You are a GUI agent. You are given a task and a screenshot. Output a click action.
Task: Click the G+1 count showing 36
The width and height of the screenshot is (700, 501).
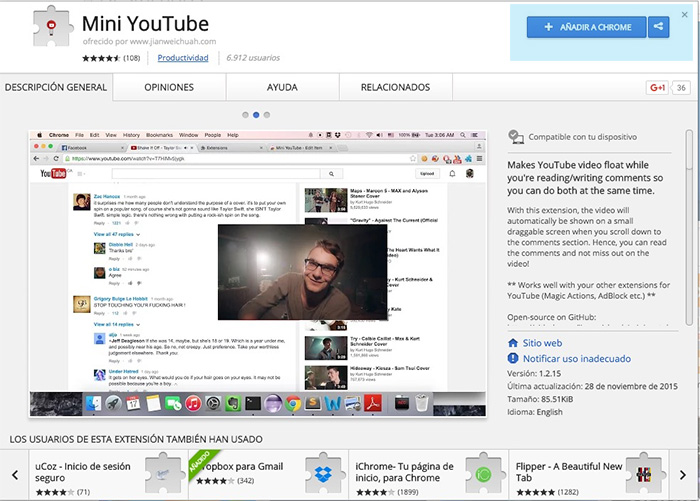pyautogui.click(x=681, y=88)
